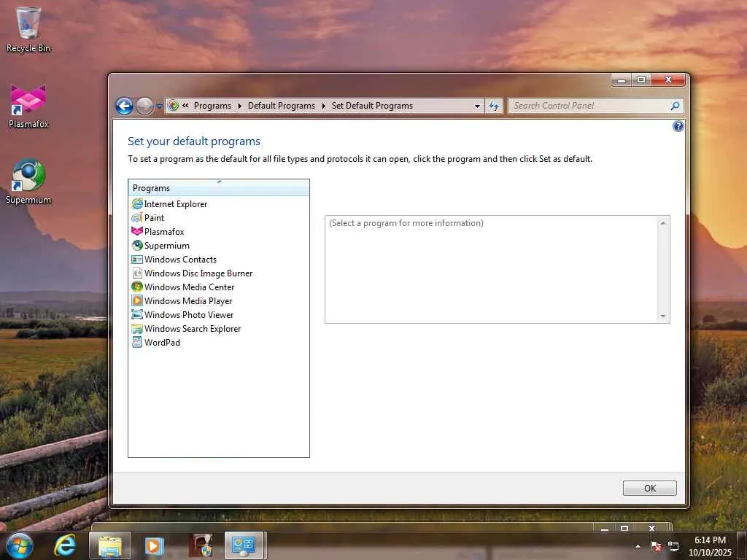This screenshot has width=747, height=560.
Task: Click the Show desktop strip at taskbar end
Action: pyautogui.click(x=743, y=545)
